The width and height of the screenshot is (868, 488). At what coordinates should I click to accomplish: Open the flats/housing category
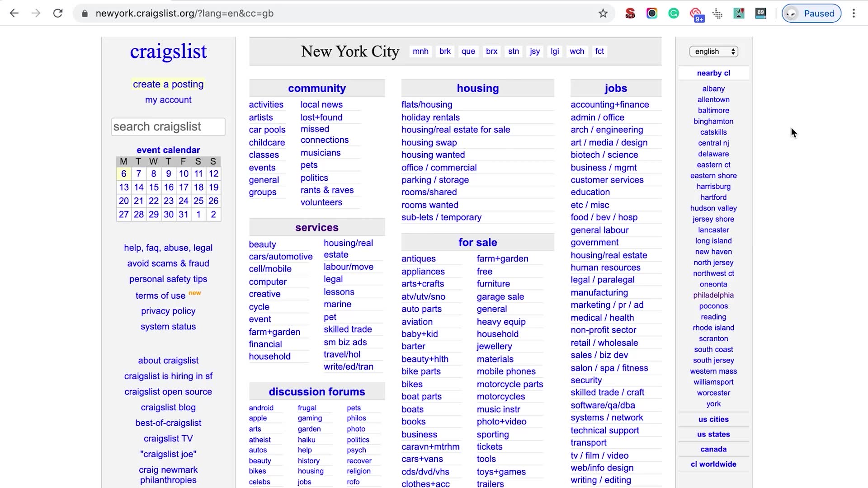[x=427, y=105]
